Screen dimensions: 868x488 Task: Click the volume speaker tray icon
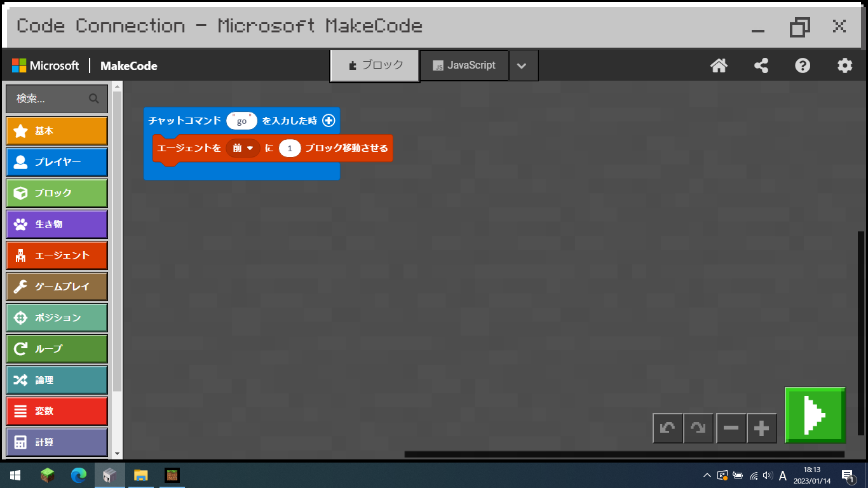[x=768, y=475]
